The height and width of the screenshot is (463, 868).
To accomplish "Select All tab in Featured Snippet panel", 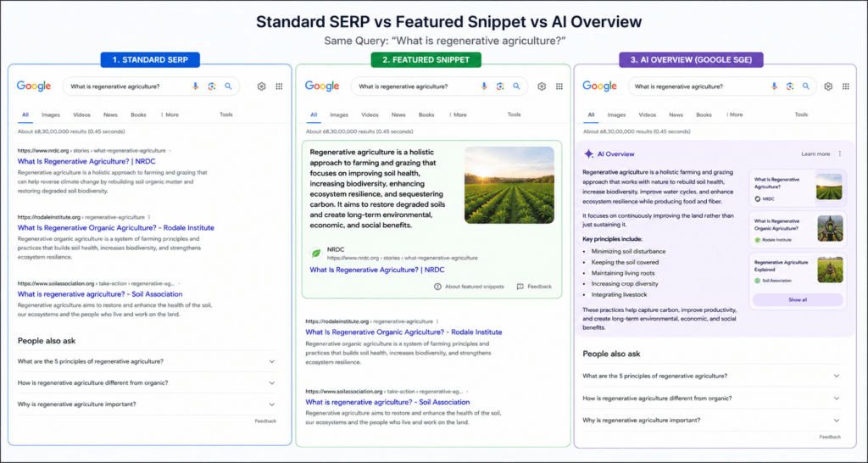I will point(314,114).
